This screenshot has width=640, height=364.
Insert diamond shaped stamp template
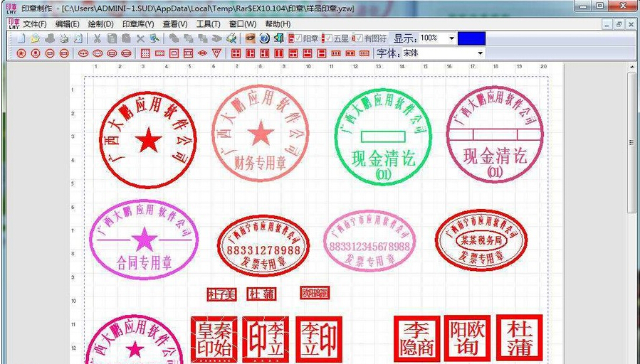click(x=202, y=53)
